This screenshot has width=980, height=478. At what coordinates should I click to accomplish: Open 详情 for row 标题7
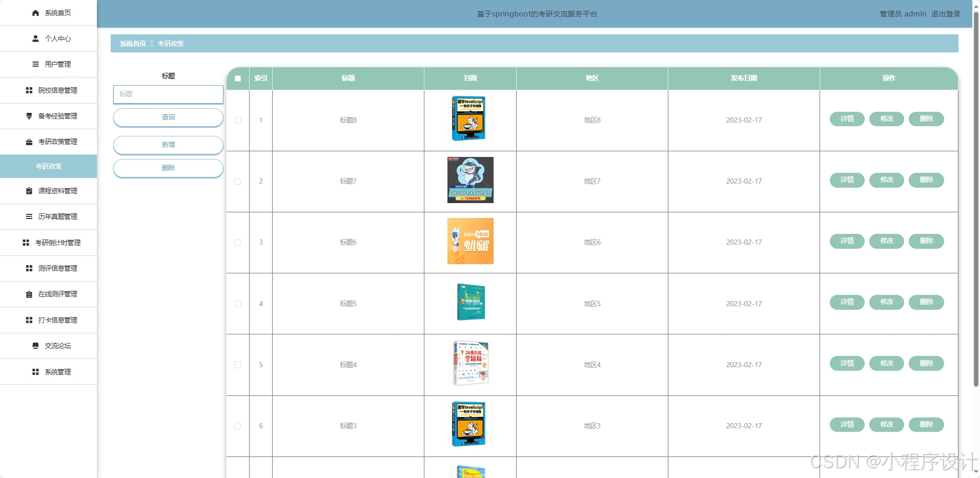847,180
